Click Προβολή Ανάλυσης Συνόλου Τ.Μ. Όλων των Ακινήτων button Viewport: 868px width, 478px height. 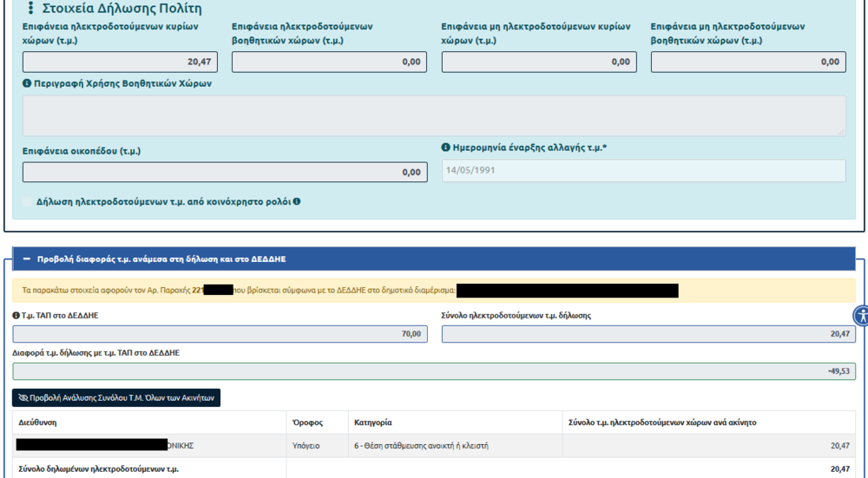point(116,397)
